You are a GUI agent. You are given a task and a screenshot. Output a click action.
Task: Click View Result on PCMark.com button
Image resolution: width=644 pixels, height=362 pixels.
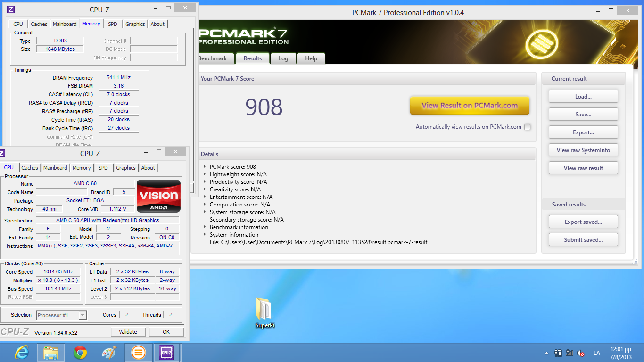click(470, 106)
